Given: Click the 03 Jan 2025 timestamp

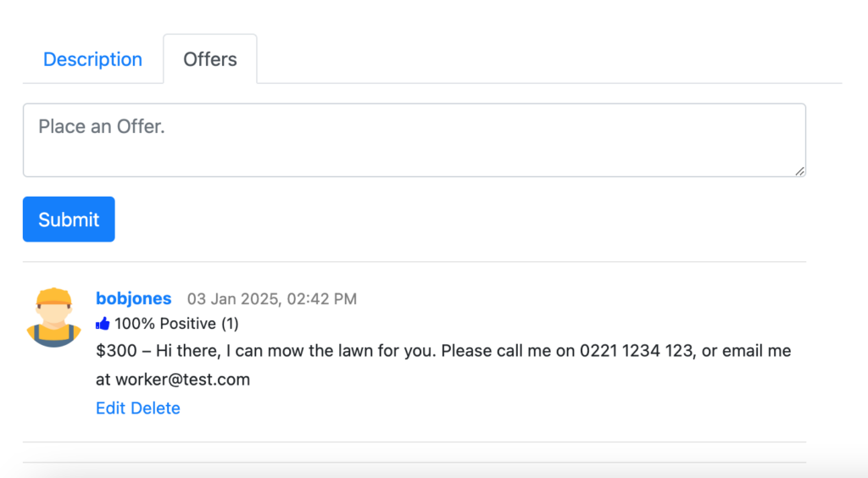Looking at the screenshot, I should tap(271, 298).
